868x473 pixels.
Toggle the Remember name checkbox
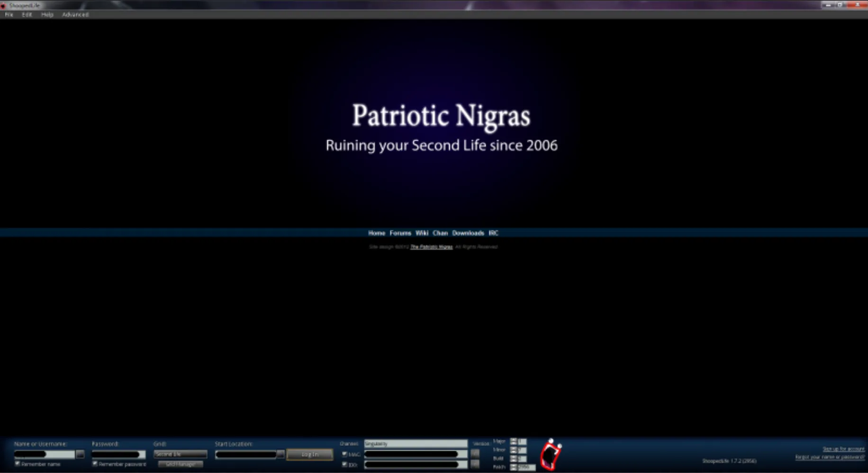pyautogui.click(x=18, y=464)
